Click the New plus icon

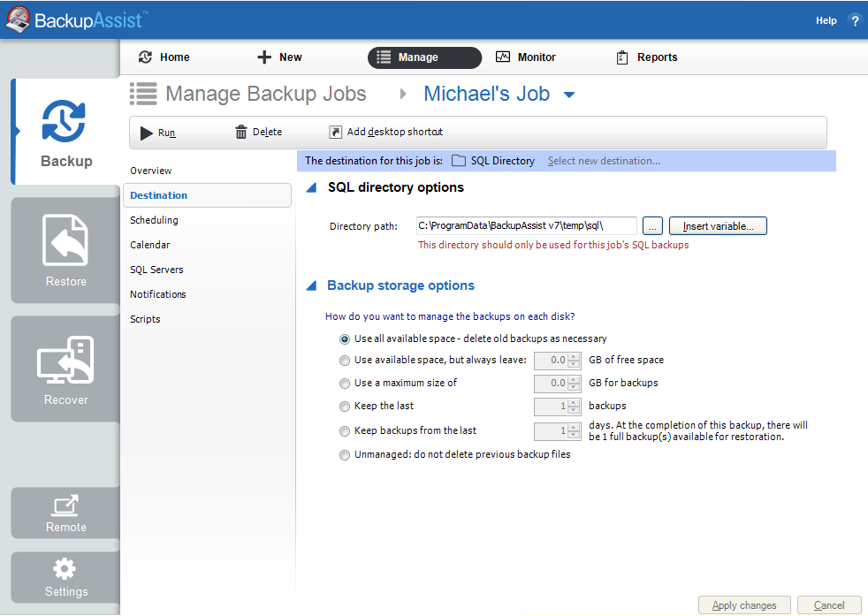[264, 57]
